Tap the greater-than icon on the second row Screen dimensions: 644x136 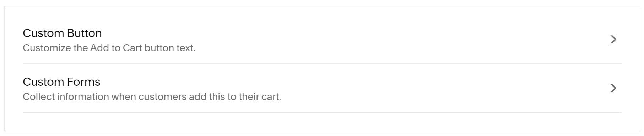pos(613,88)
